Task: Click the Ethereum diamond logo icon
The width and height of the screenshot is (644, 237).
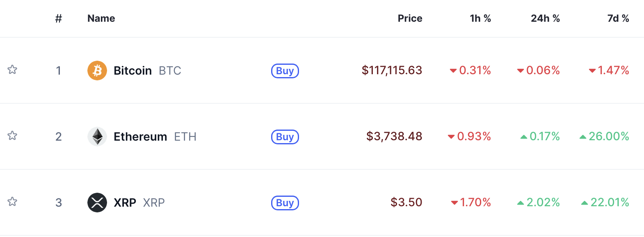Action: click(97, 137)
